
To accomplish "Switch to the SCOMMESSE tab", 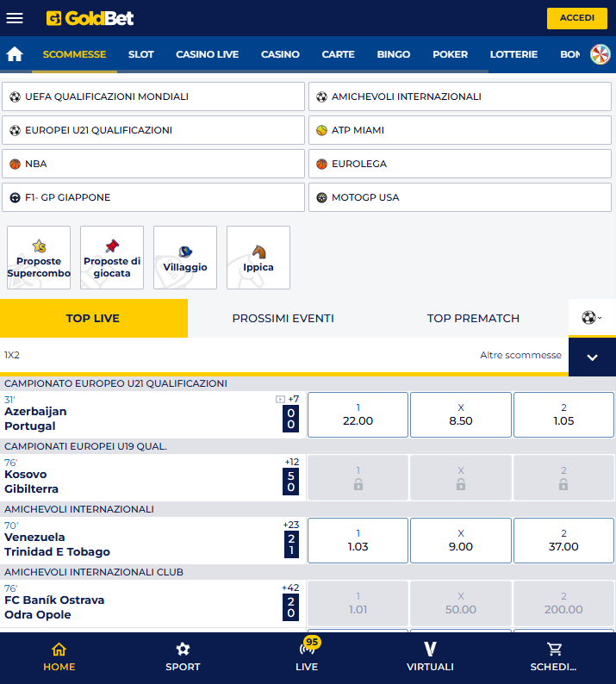I will point(75,54).
